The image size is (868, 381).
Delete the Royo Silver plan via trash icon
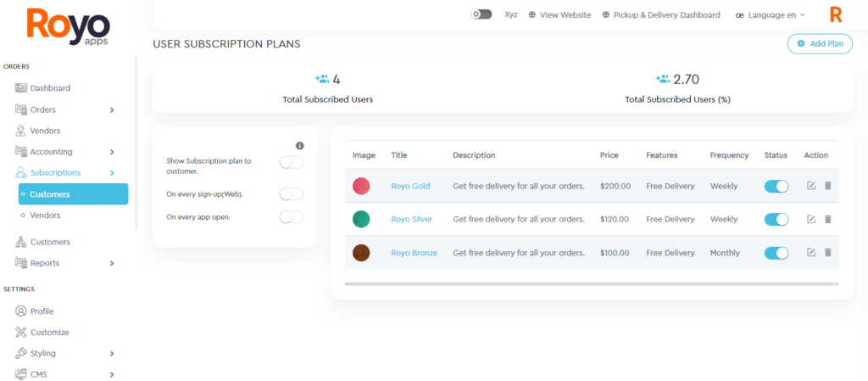828,219
